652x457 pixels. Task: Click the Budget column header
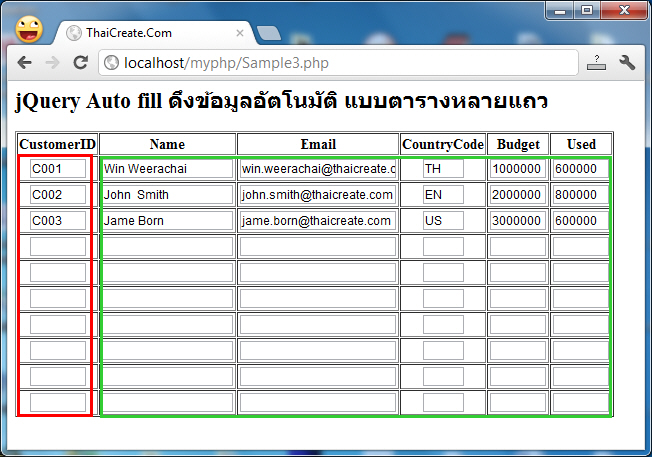(x=518, y=144)
